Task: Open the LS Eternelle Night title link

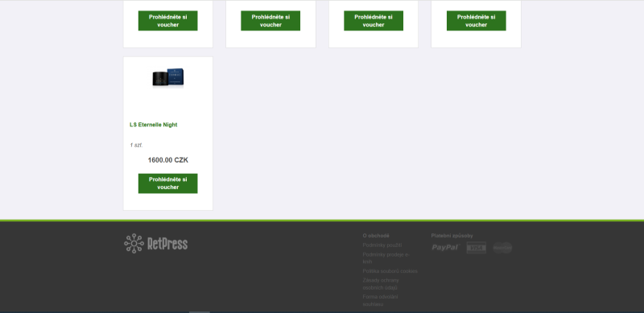Action: (154, 125)
